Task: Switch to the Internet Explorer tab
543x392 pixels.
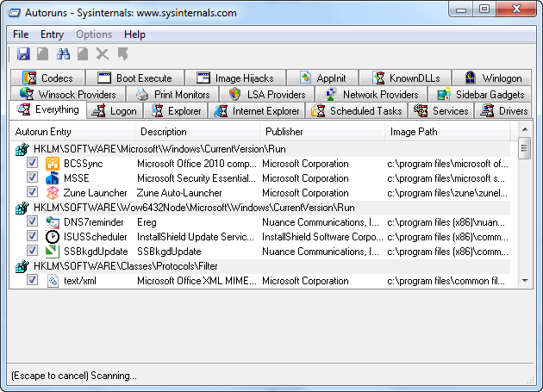Action: 256,111
